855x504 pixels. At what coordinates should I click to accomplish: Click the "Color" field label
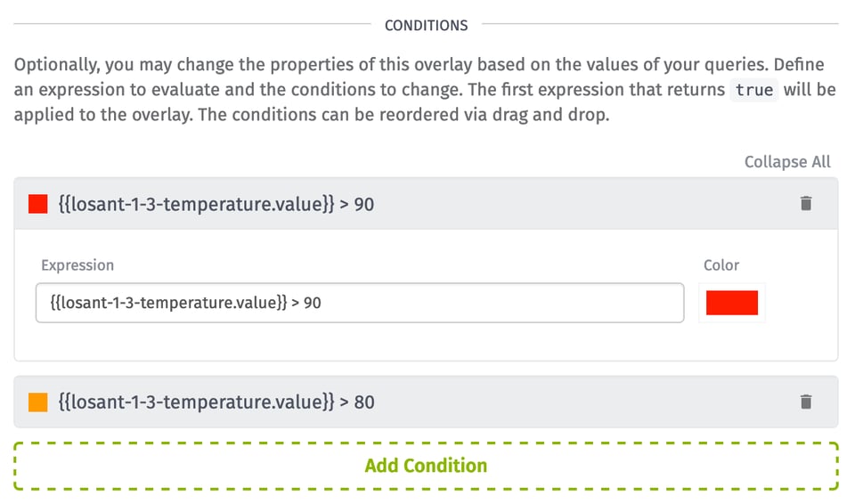[721, 265]
